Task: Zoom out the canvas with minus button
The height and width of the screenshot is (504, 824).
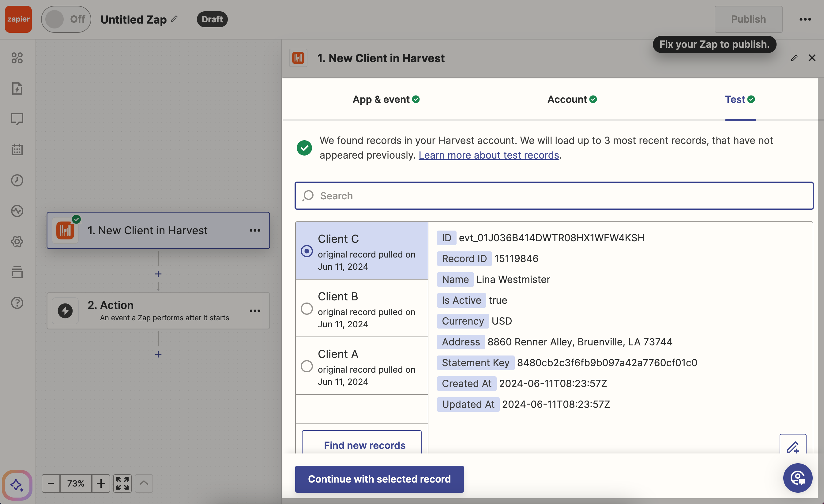Action: coord(51,483)
